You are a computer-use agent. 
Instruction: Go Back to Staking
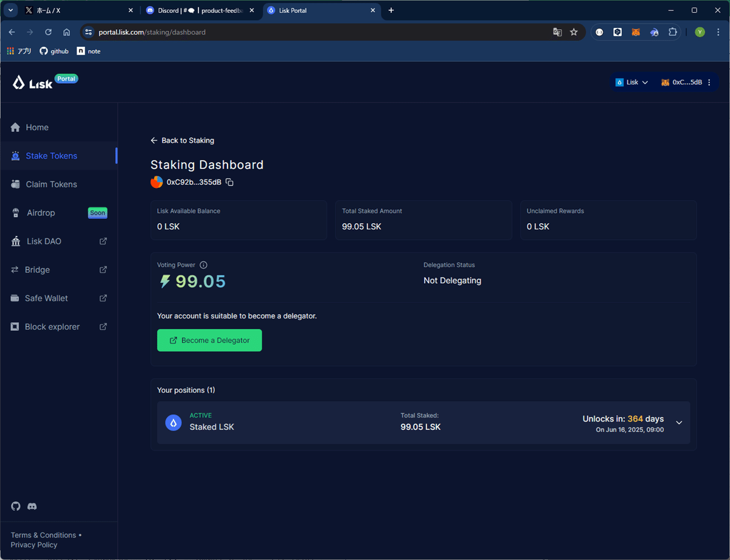[182, 140]
